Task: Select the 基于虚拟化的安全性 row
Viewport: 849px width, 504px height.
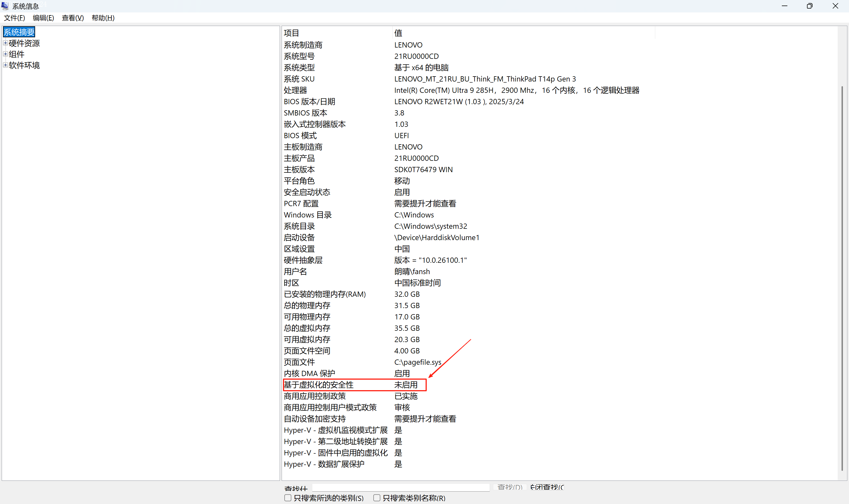Action: pyautogui.click(x=319, y=385)
